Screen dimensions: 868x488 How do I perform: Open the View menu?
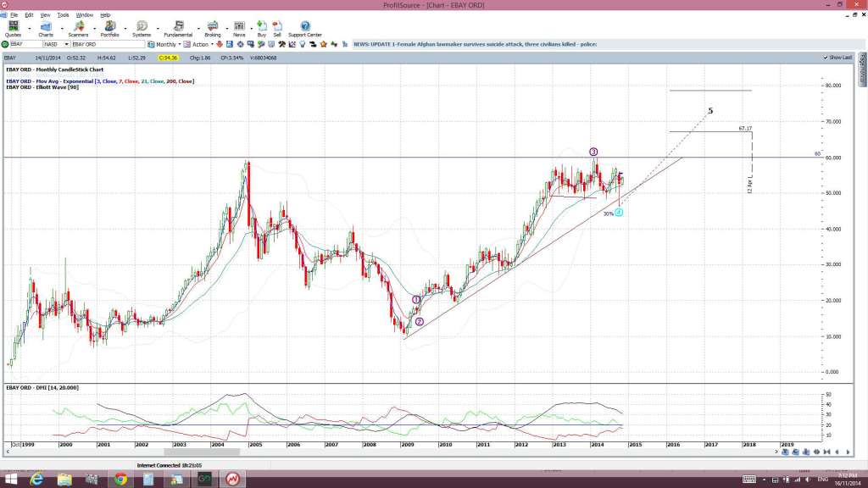[x=46, y=15]
